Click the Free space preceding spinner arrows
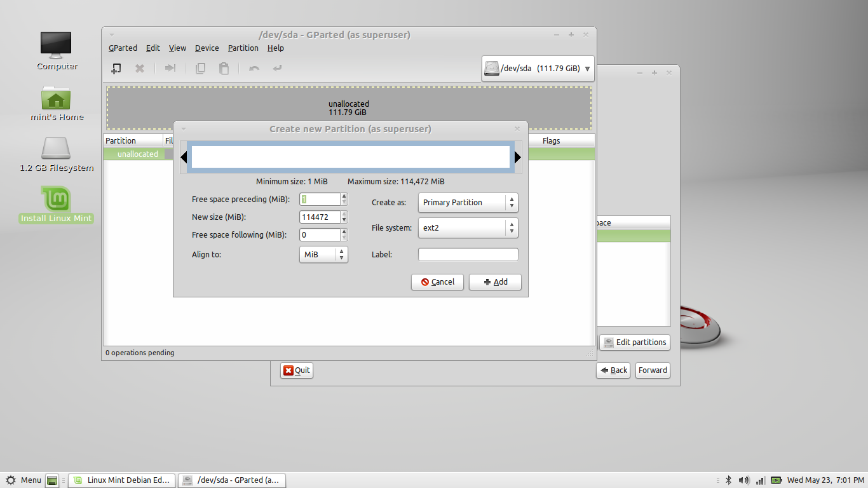 (x=344, y=199)
